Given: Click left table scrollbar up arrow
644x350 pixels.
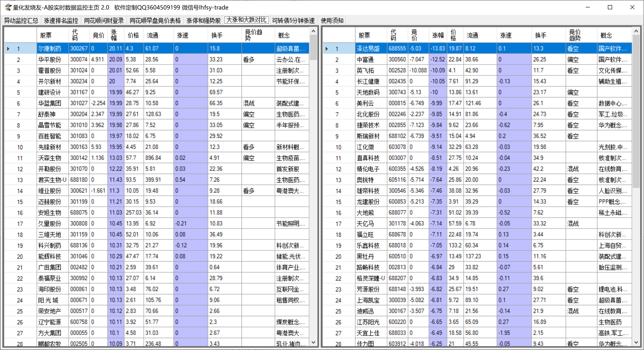Looking at the screenshot, I should (x=314, y=31).
